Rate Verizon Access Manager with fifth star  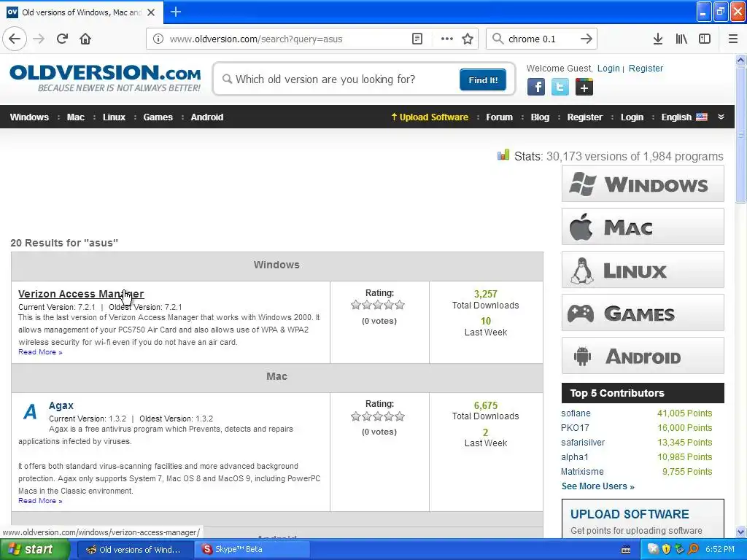pos(400,305)
